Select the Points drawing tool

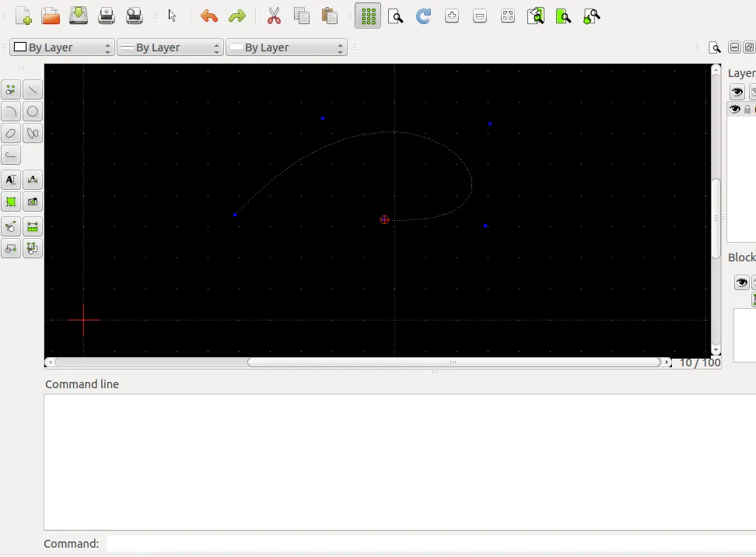tap(10, 89)
